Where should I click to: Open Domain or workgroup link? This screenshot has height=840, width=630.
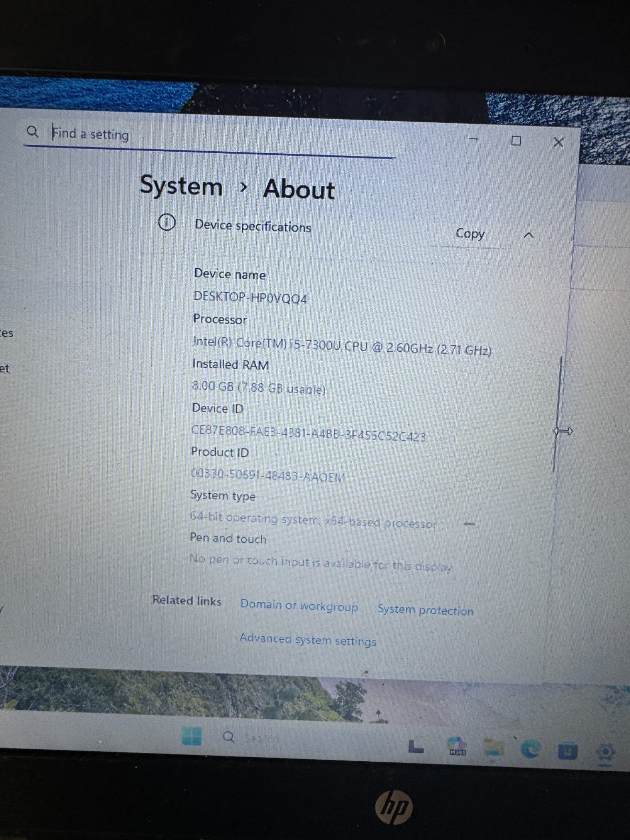click(x=299, y=605)
